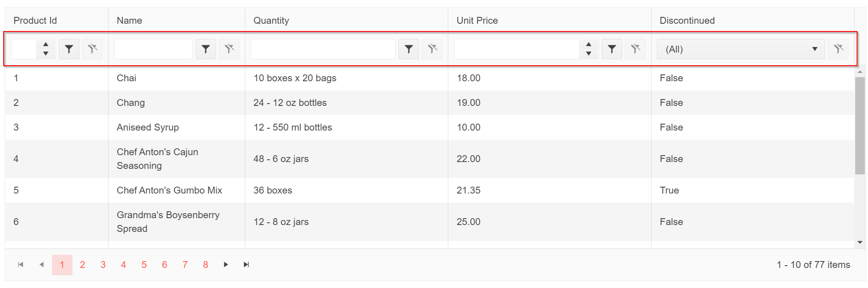868x288 pixels.
Task: Apply filter on Product Id column
Action: pos(69,49)
